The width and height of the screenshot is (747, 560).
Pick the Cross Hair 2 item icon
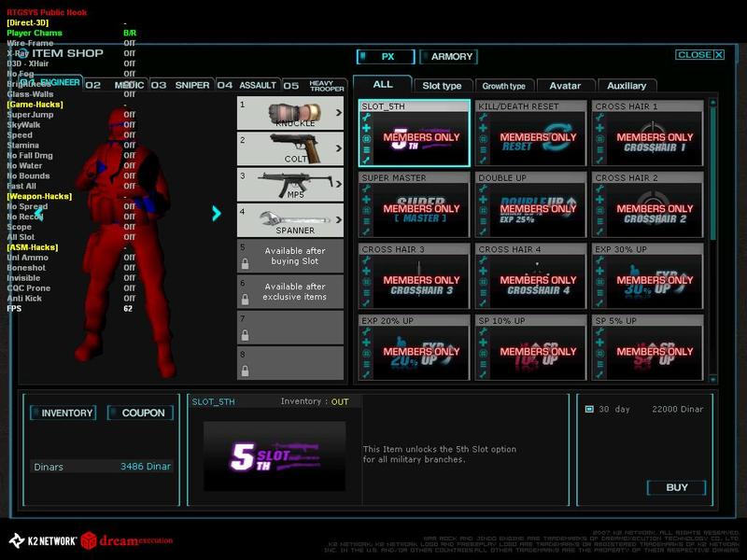[654, 210]
